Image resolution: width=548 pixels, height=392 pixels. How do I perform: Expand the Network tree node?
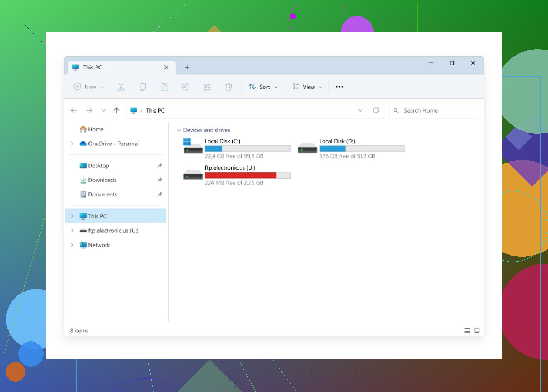click(x=72, y=245)
